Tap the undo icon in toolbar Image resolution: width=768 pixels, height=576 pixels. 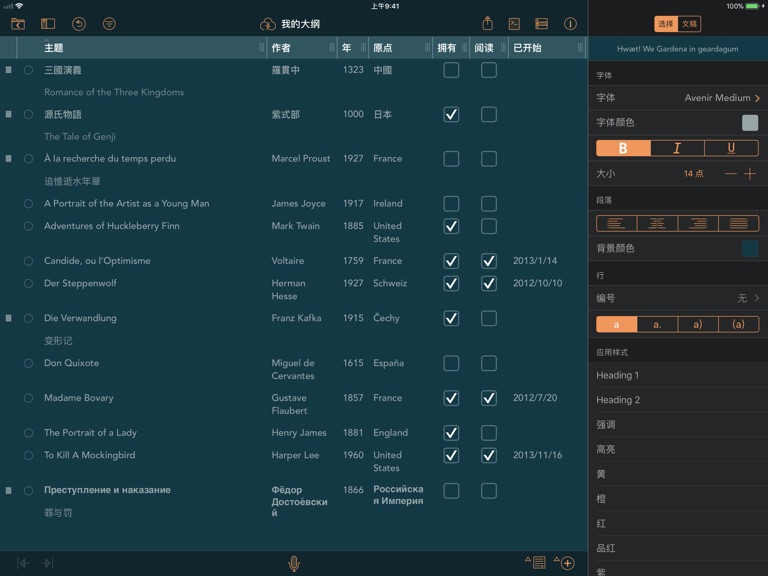click(x=79, y=24)
